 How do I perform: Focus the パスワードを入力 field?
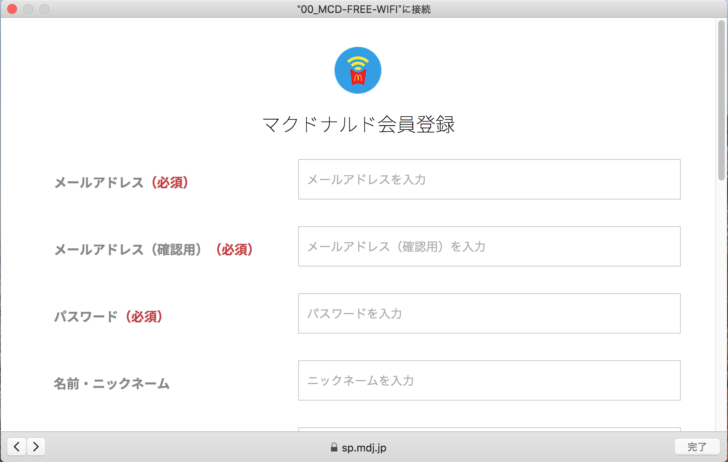point(489,313)
